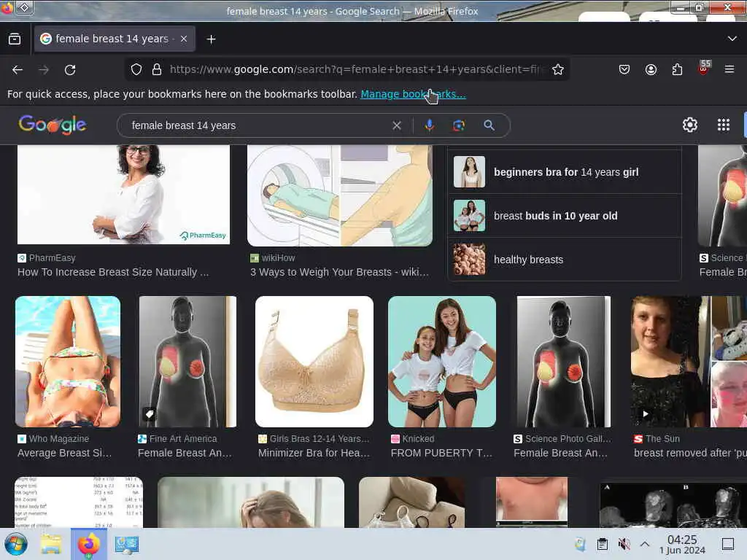Click the 'Science Photo Gall...' source label
Image resolution: width=747 pixels, height=560 pixels.
pos(568,438)
